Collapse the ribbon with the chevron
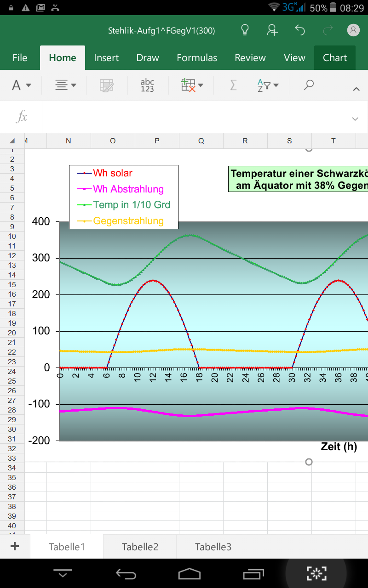Screen dimensions: 368x588 tap(356, 89)
